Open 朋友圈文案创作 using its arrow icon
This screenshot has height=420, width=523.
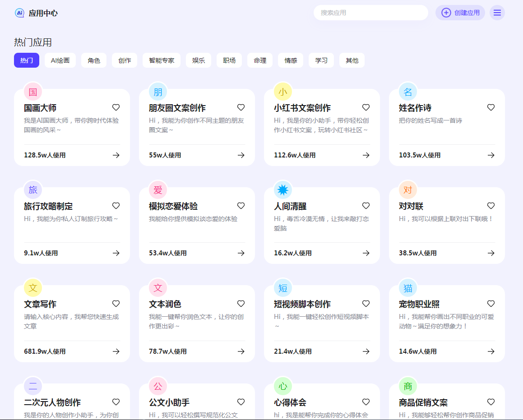click(x=241, y=155)
